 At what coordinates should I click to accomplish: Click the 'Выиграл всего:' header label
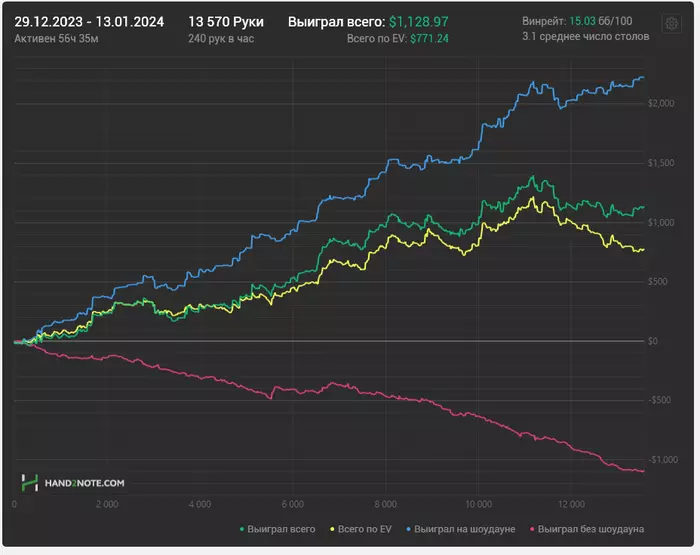coord(336,22)
